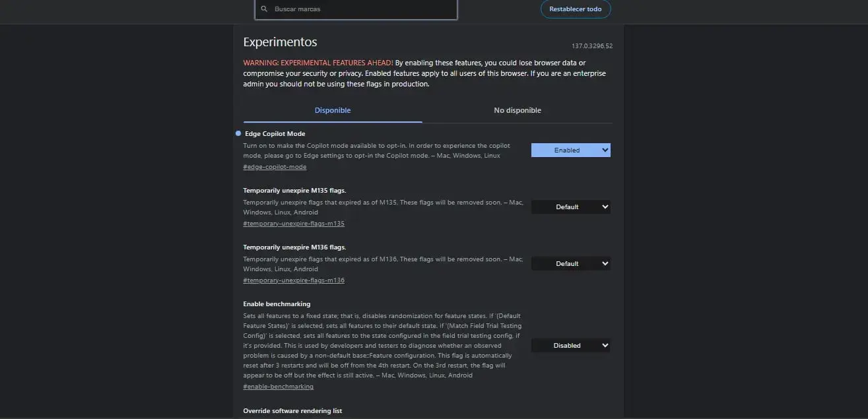Open the #enable-benchmarking link

point(278,386)
